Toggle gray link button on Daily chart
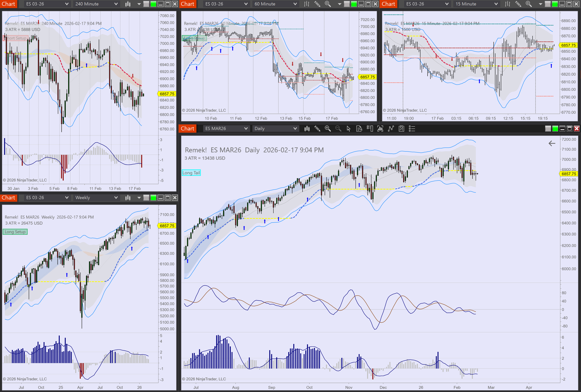The image size is (581, 392). (548, 129)
